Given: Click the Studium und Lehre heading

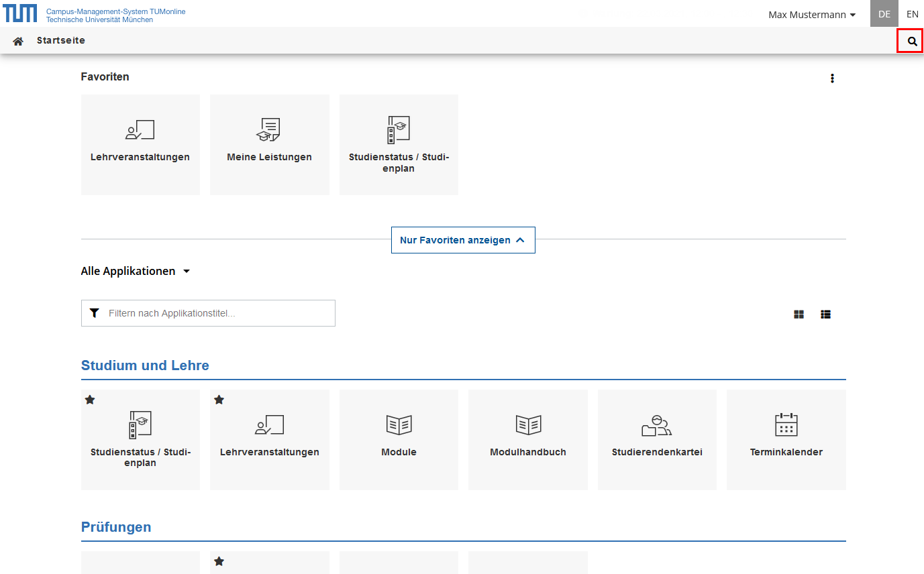Looking at the screenshot, I should click(x=145, y=365).
